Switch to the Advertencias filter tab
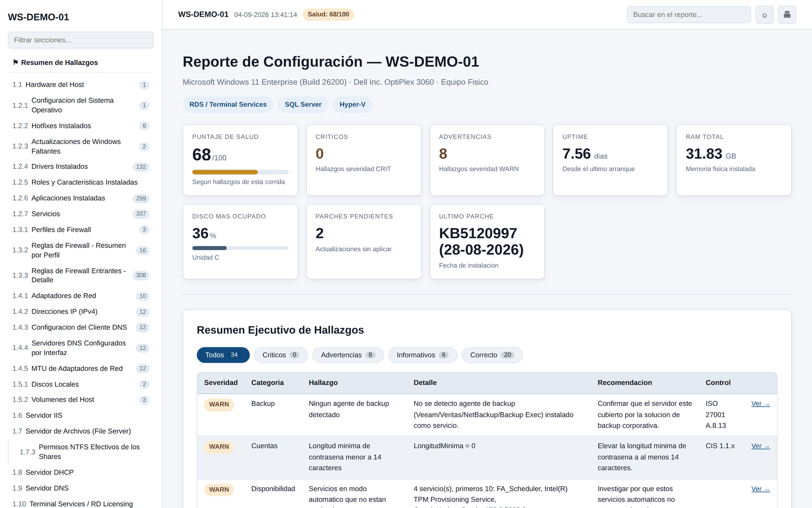Viewport: 812px width, 508px height. 348,355
